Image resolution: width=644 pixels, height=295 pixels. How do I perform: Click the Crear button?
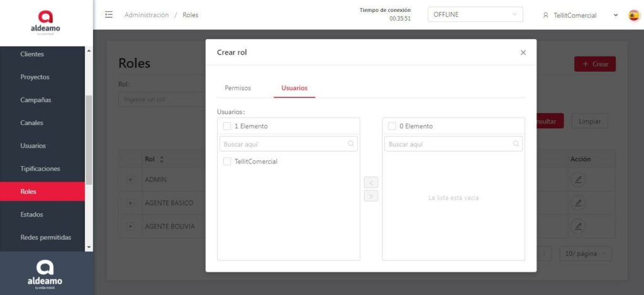click(x=594, y=64)
